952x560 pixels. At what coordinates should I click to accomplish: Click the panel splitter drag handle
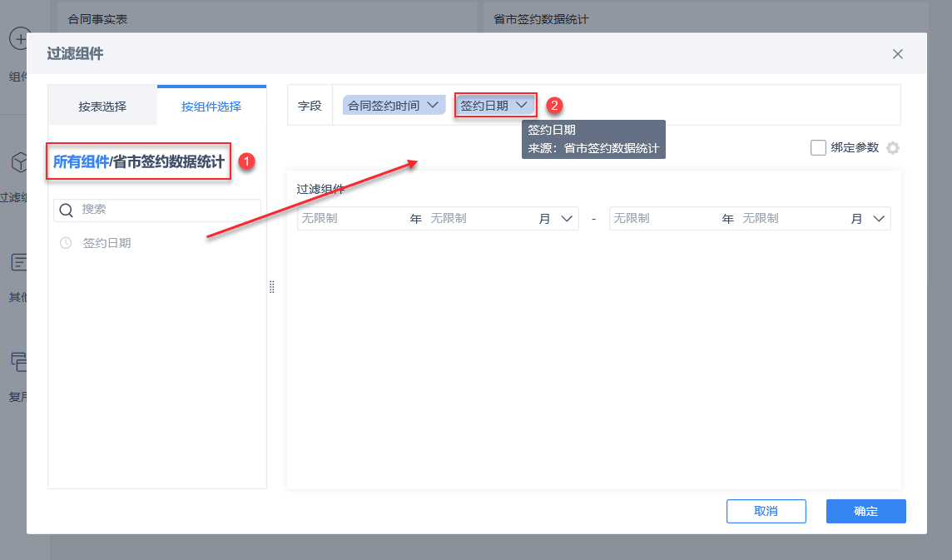tap(271, 287)
